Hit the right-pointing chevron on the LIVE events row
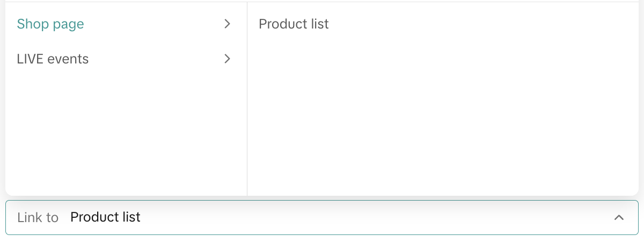The height and width of the screenshot is (242, 644). point(228,59)
